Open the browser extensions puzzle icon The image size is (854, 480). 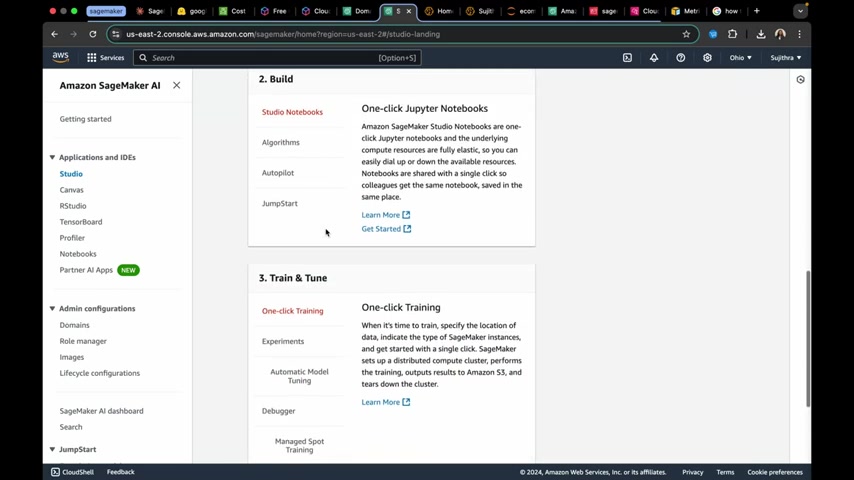pos(733,34)
